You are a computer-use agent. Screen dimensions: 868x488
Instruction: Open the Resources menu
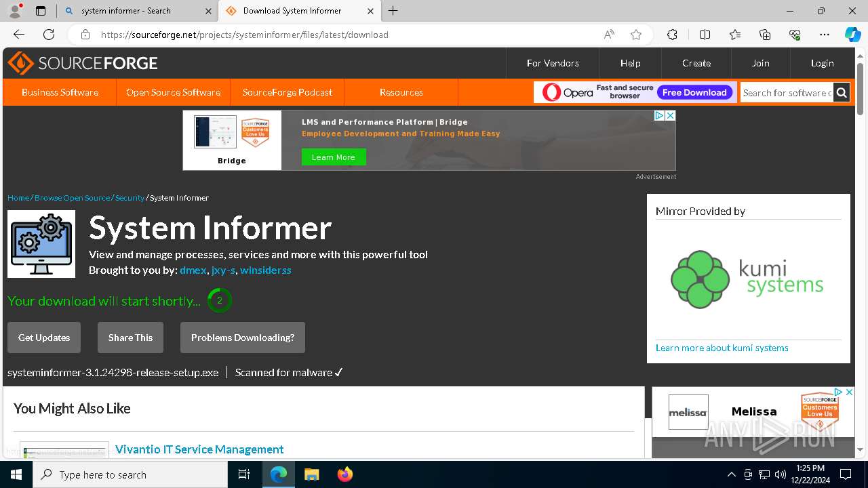click(x=401, y=92)
